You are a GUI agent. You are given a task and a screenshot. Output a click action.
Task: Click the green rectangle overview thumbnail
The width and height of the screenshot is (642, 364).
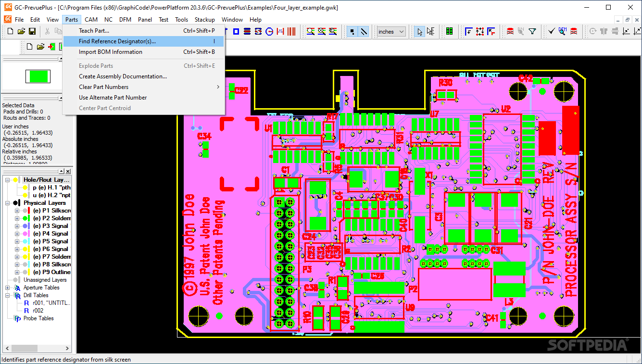click(38, 76)
